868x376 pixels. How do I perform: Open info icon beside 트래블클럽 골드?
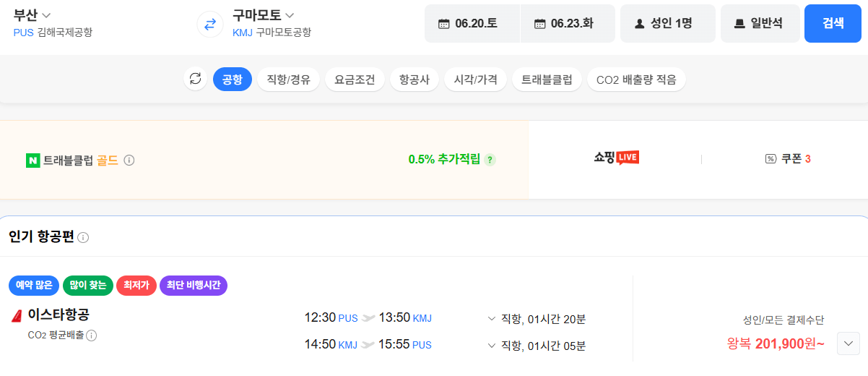click(x=129, y=160)
